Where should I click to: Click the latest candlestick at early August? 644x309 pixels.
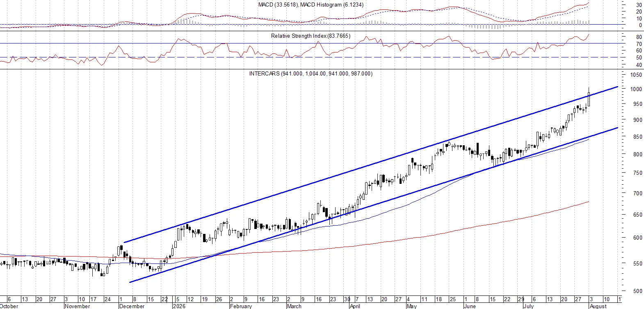589,98
